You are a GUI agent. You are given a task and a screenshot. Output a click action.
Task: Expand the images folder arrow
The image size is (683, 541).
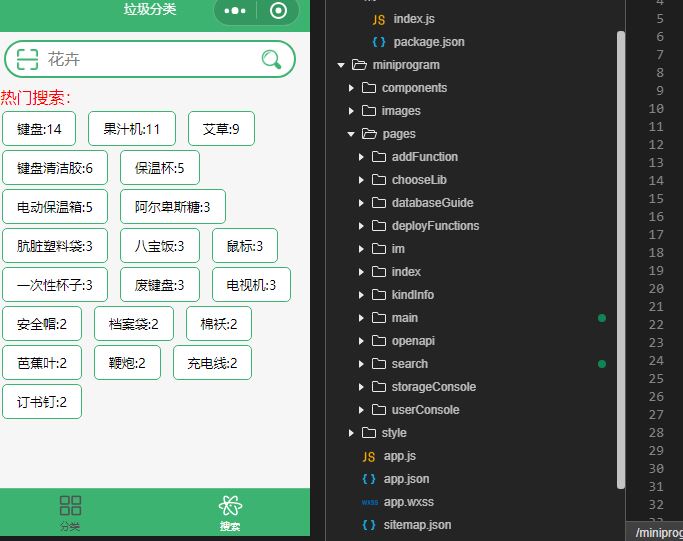pos(351,111)
